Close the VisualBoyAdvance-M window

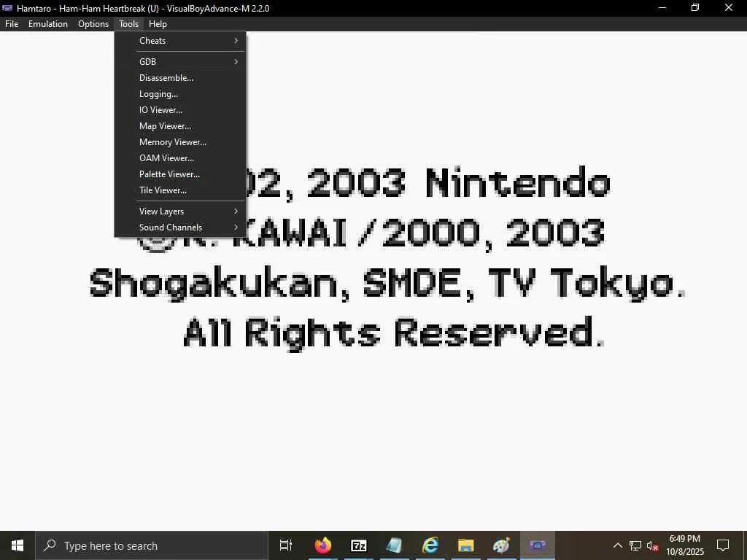pos(729,8)
